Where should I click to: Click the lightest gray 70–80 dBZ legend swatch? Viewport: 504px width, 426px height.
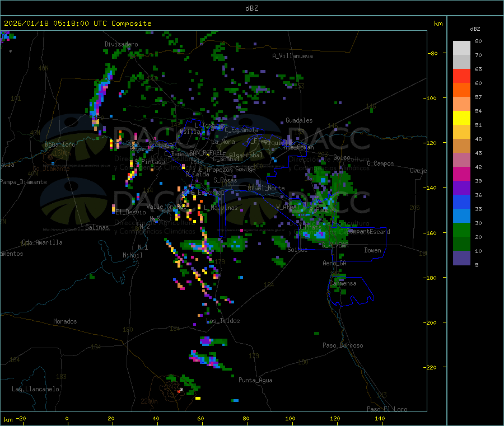pos(461,48)
